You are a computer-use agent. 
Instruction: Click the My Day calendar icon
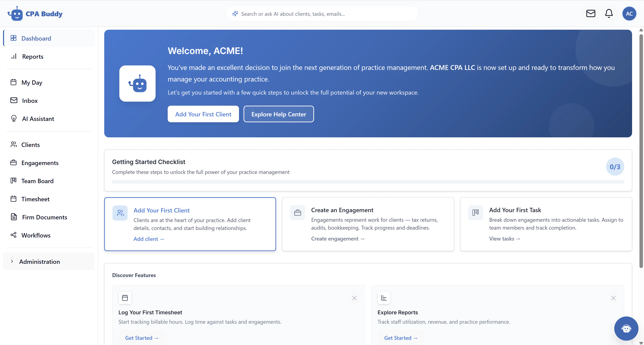(13, 82)
